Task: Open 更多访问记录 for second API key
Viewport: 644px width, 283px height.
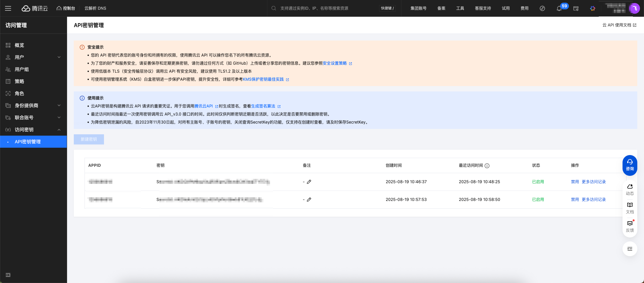Action: [593, 200]
